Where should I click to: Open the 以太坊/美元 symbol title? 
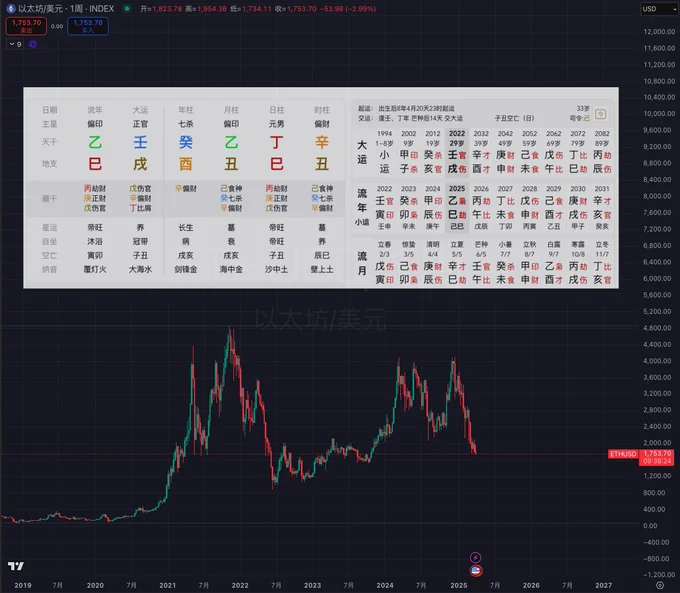(66, 9)
